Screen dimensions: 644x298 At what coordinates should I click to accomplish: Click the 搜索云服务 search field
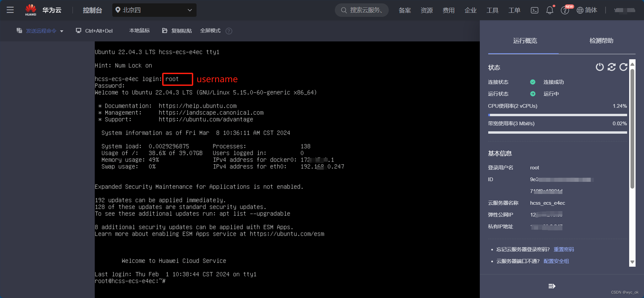[362, 10]
